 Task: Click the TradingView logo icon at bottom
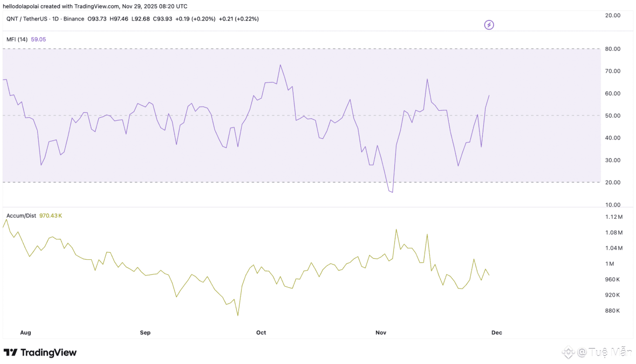click(x=11, y=353)
